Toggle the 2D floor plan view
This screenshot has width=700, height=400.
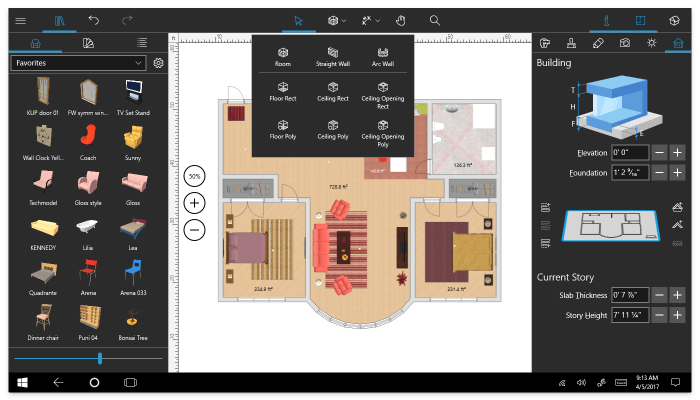coord(640,21)
